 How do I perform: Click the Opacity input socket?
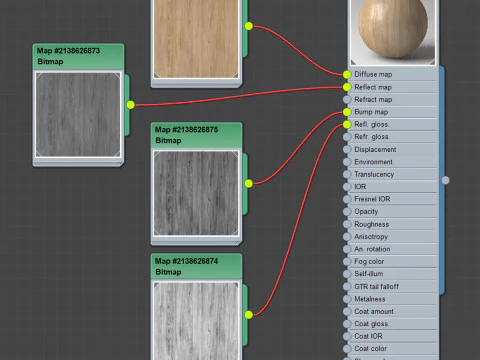(347, 211)
